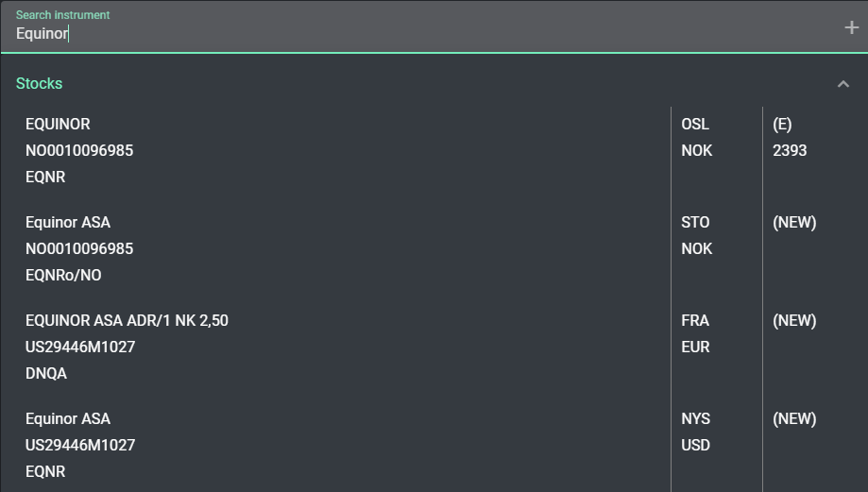Choose Equinor ASA on STO exchange

[x=68, y=223]
